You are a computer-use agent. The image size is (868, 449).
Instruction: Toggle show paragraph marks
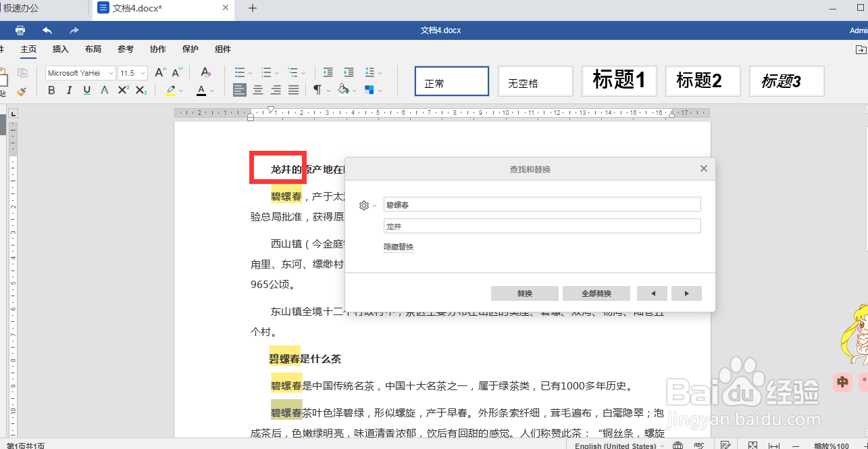click(x=316, y=89)
